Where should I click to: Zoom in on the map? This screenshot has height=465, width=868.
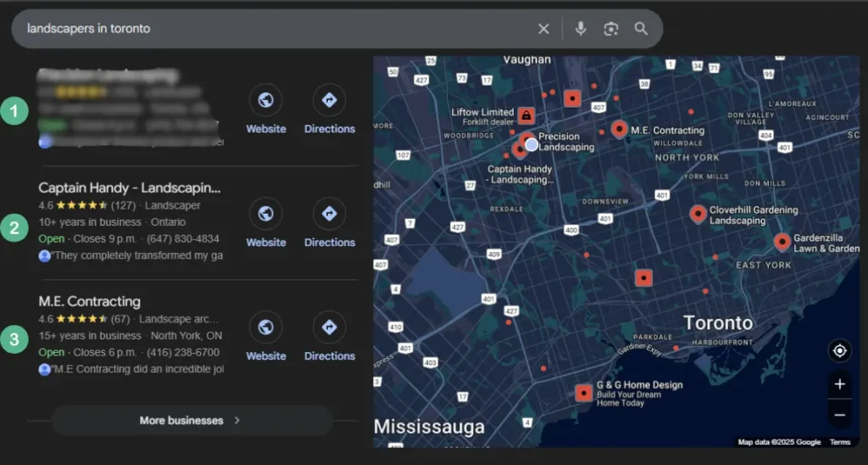click(x=839, y=384)
